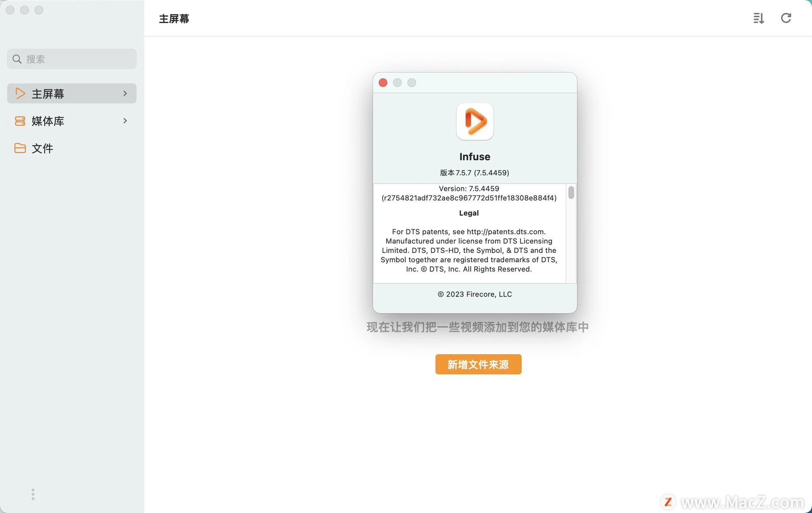Click the r2754821adf build hash line
The width and height of the screenshot is (812, 513).
tap(469, 198)
